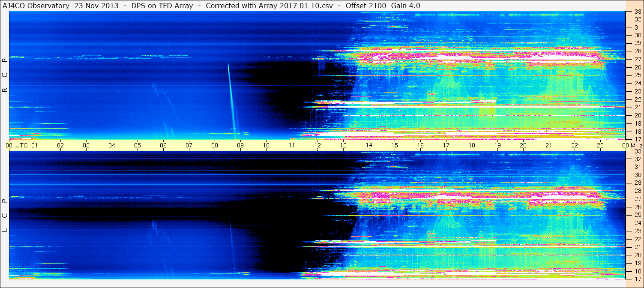Select the 06 hour mark on time axis
The image size is (644, 288).
[163, 145]
